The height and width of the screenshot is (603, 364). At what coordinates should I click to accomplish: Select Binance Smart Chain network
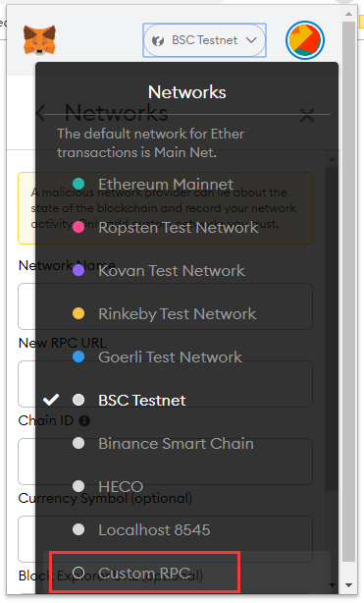coord(176,443)
